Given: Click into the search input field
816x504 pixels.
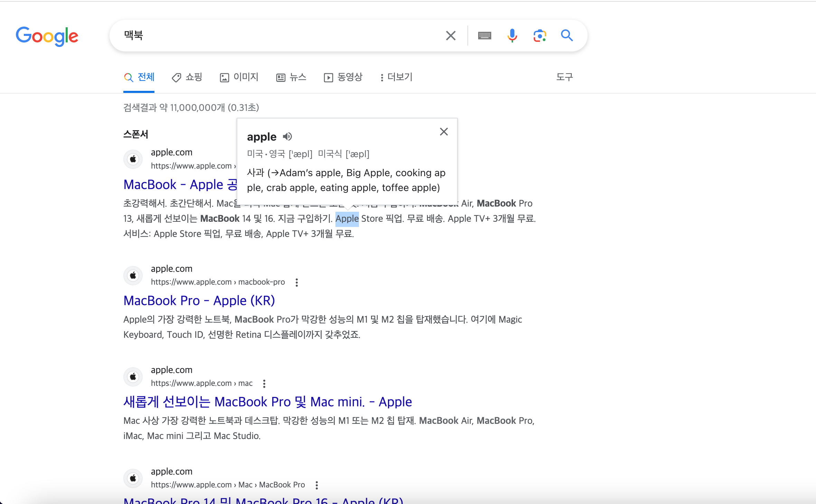Looking at the screenshot, I should click(x=276, y=36).
